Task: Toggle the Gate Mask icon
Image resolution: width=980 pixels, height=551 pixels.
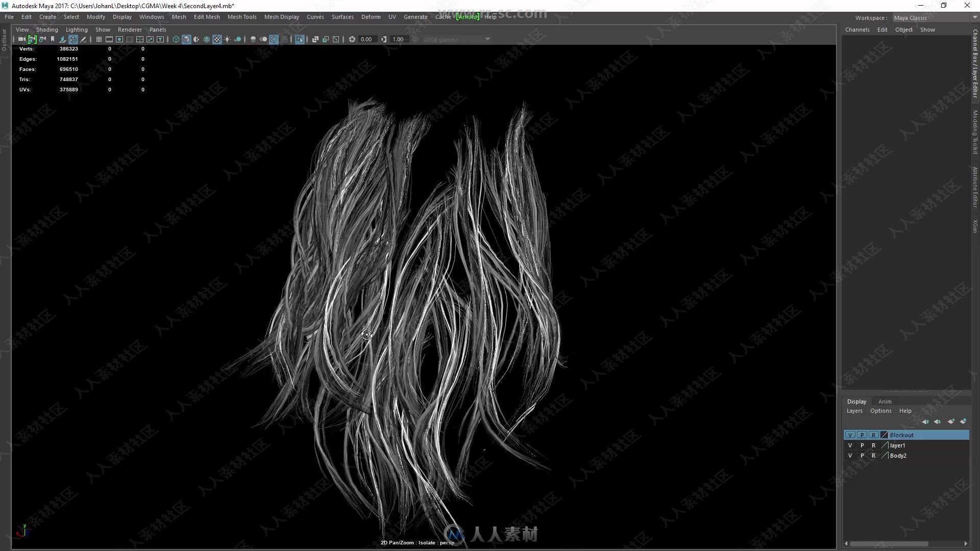Action: [x=130, y=39]
